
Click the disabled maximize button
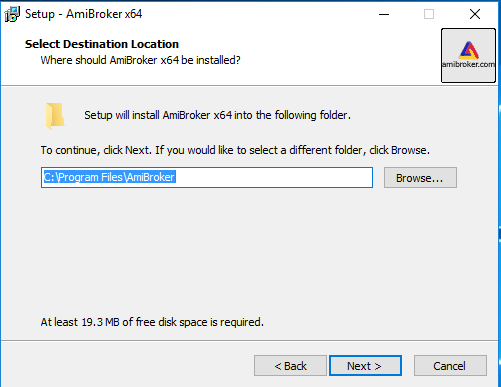tap(429, 14)
